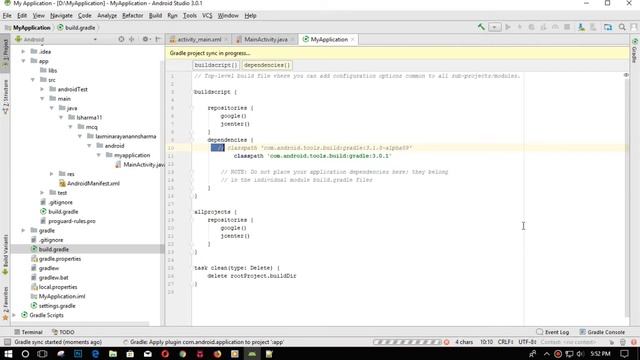
Task: Open the File menu
Action: click(x=7, y=16)
